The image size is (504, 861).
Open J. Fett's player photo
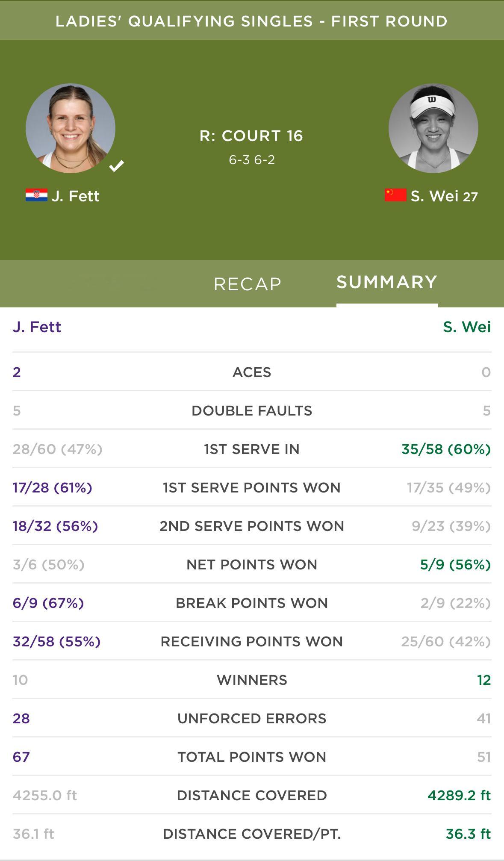pyautogui.click(x=71, y=128)
